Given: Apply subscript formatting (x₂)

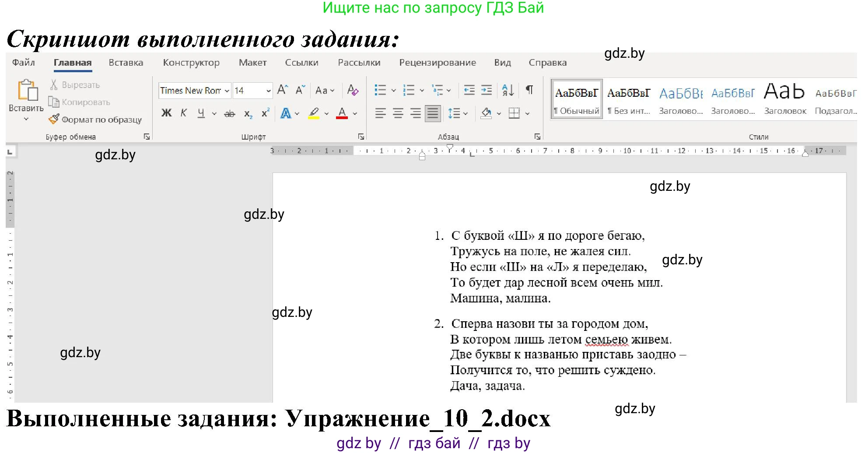Looking at the screenshot, I should pyautogui.click(x=248, y=113).
